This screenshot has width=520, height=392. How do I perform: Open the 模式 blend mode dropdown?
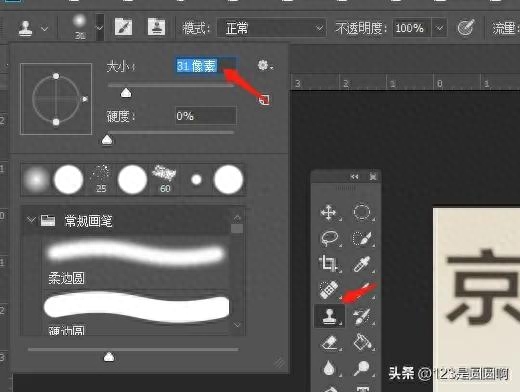click(x=271, y=28)
